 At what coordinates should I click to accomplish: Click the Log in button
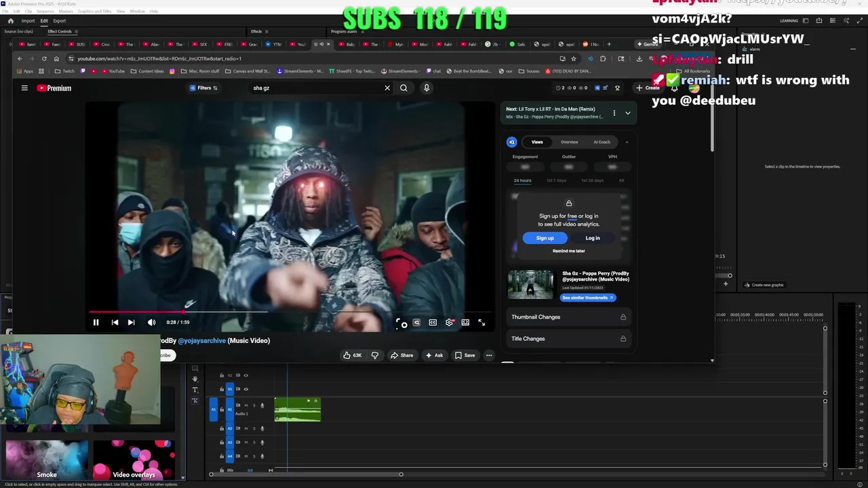(x=593, y=238)
